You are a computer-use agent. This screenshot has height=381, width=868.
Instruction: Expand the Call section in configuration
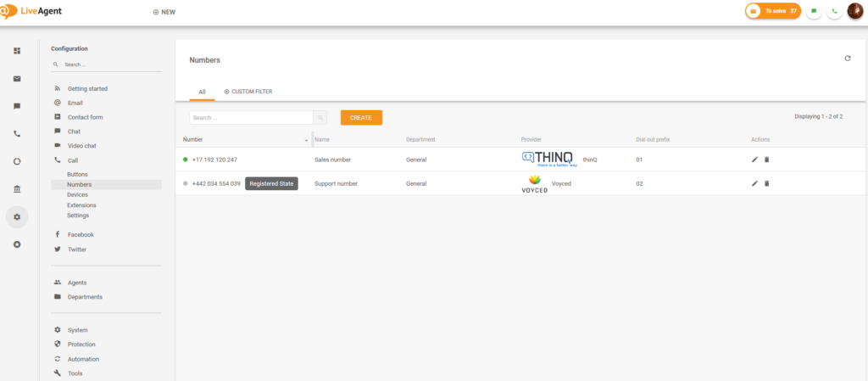[x=73, y=160]
